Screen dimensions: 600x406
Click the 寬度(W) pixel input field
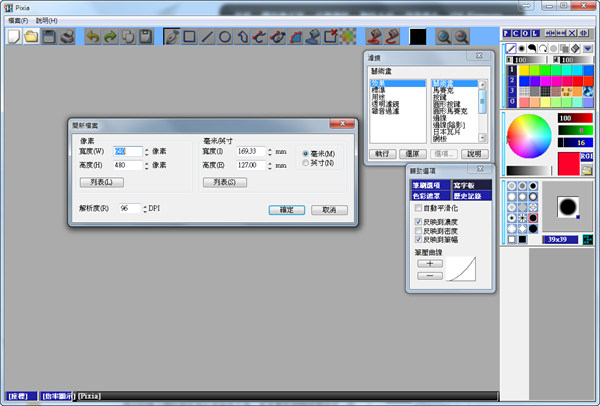click(128, 151)
